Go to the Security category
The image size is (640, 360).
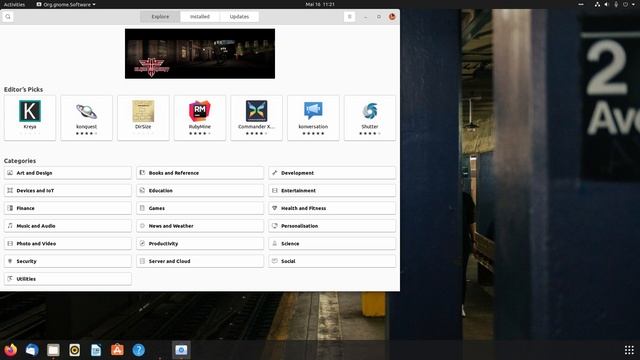click(68, 261)
